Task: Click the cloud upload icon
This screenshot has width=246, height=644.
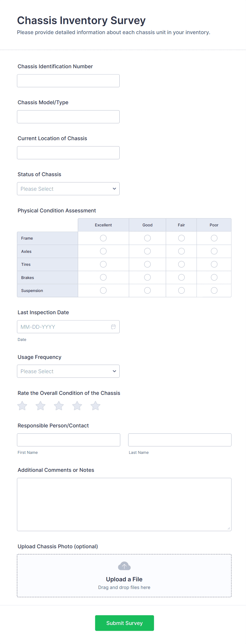Action: point(124,566)
